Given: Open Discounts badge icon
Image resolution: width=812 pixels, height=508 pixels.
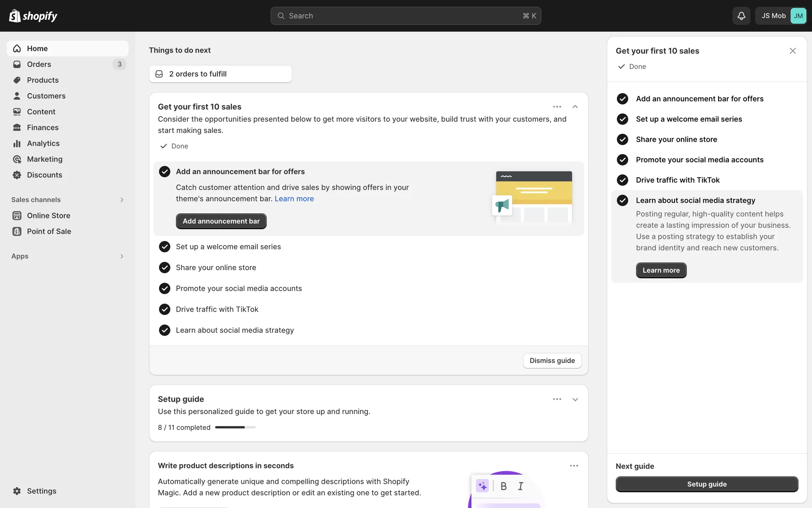Looking at the screenshot, I should [17, 175].
